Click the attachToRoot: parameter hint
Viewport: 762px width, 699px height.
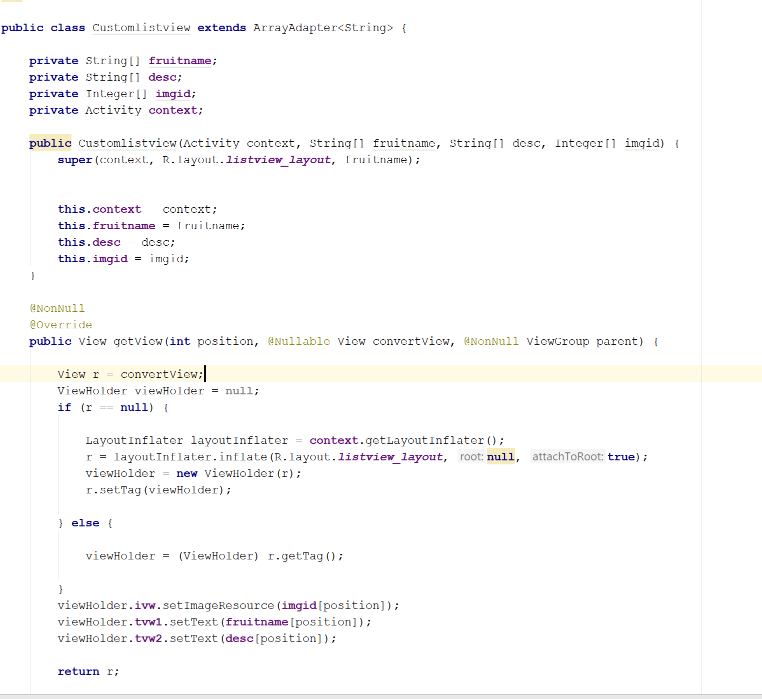point(567,457)
